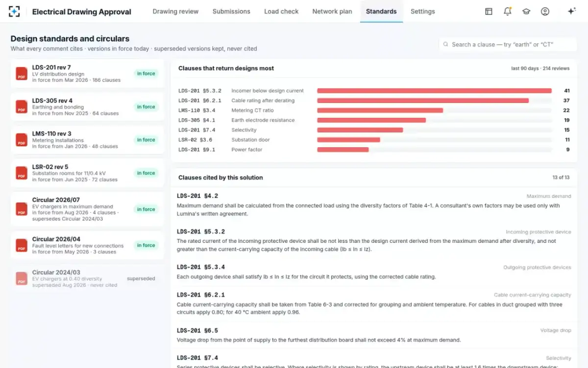The width and height of the screenshot is (588, 368).
Task: Click the PDF icon for Circular 2026/07
Action: point(22,209)
